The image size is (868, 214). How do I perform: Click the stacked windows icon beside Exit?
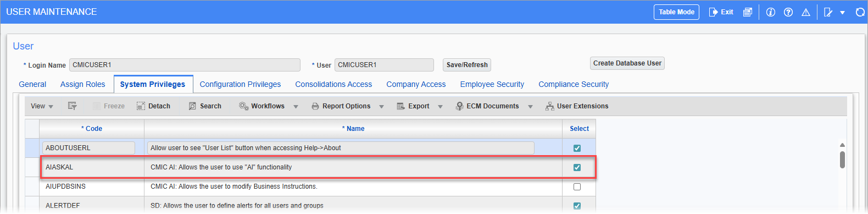pos(748,12)
